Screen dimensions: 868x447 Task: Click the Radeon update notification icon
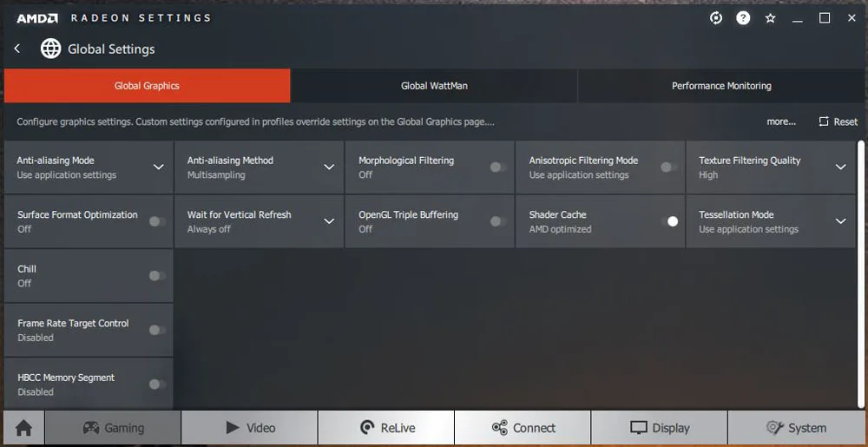coord(716,18)
